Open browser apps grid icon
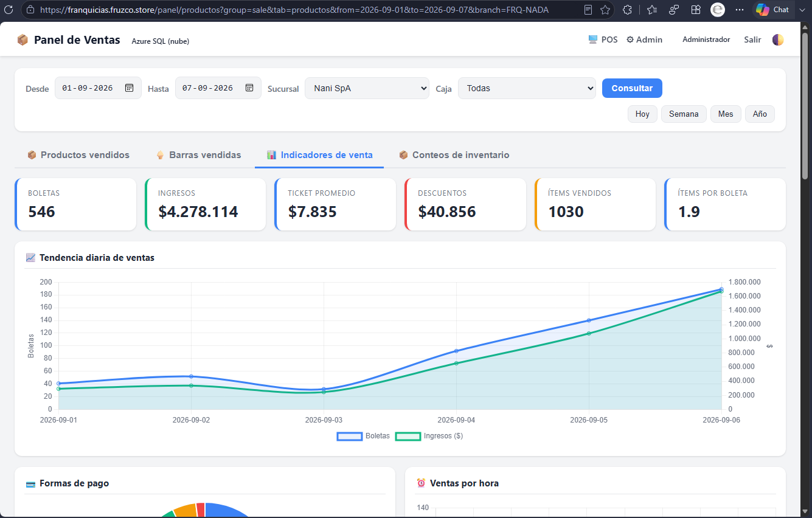Image resolution: width=812 pixels, height=518 pixels. pos(696,10)
